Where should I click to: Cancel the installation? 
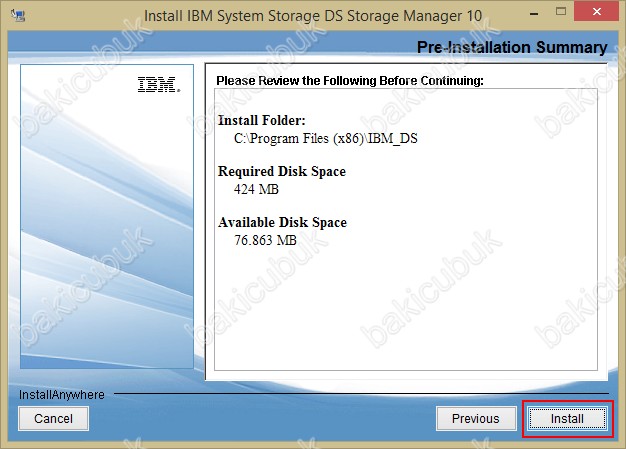(53, 419)
